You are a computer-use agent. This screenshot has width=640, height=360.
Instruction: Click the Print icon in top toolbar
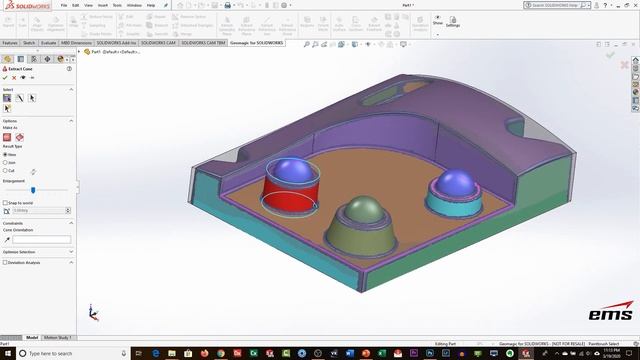(228, 5)
